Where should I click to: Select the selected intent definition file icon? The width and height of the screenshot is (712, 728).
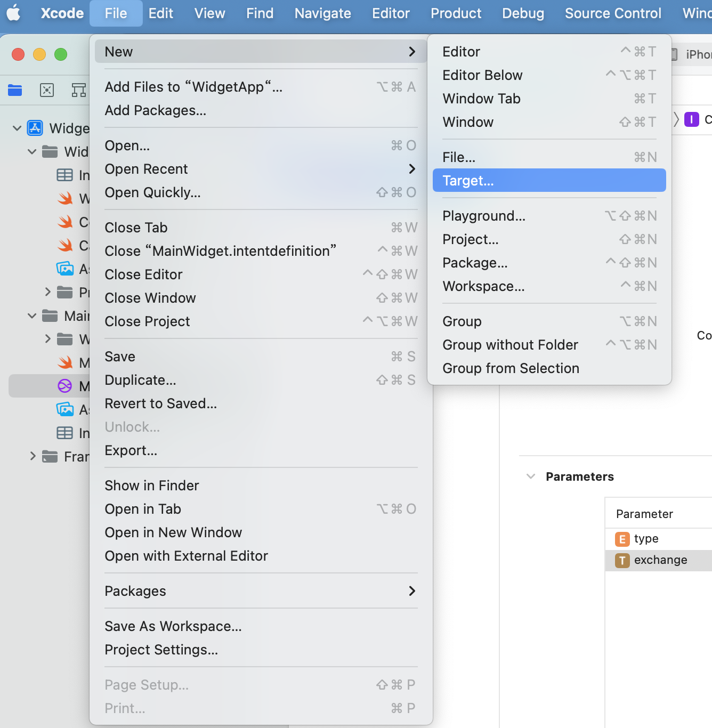[64, 386]
